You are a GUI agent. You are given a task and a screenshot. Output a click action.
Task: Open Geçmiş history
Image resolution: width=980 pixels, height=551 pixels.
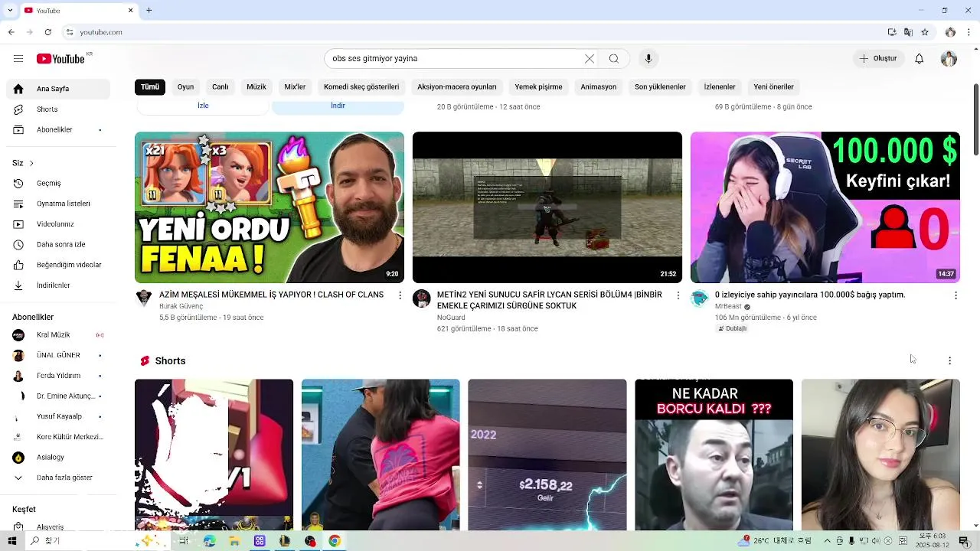(58, 184)
